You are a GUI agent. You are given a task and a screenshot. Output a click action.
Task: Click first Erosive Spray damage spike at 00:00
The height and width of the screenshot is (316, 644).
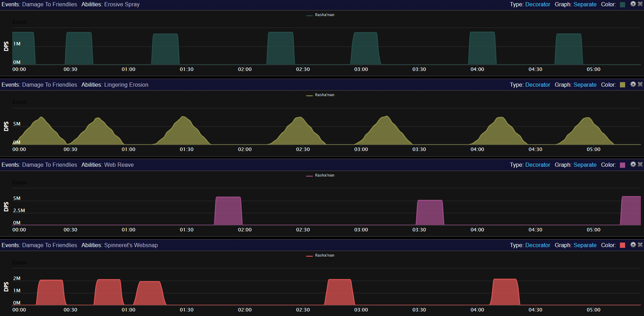tap(24, 48)
